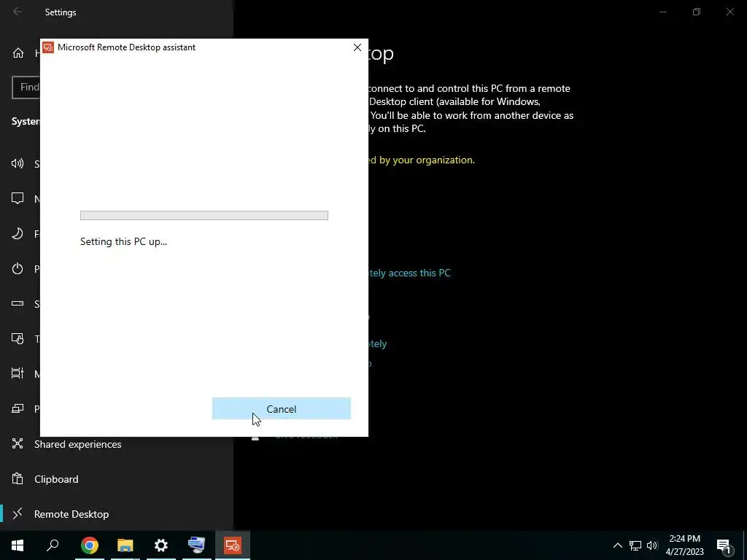Minimize the Settings window
This screenshot has width=747, height=560.
(662, 12)
